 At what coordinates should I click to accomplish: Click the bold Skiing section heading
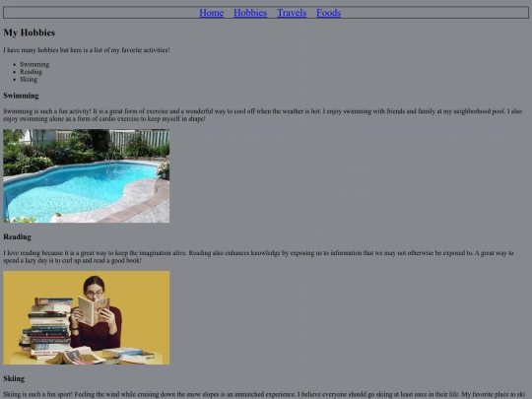14,378
